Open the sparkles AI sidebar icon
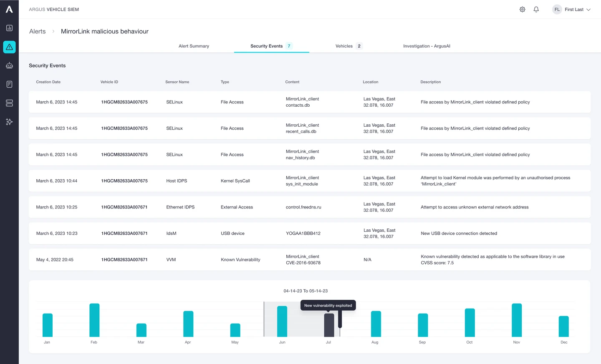Screen dimensions: 601x364 [x=9, y=122]
